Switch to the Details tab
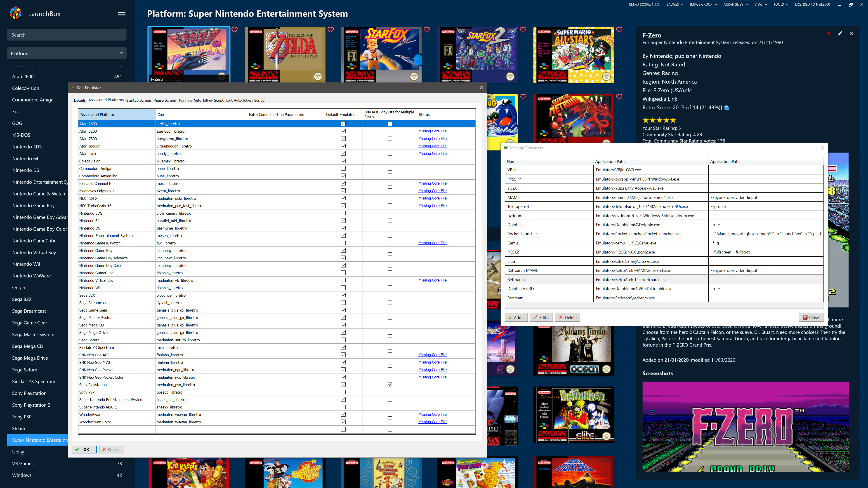868x488 pixels. click(x=80, y=100)
